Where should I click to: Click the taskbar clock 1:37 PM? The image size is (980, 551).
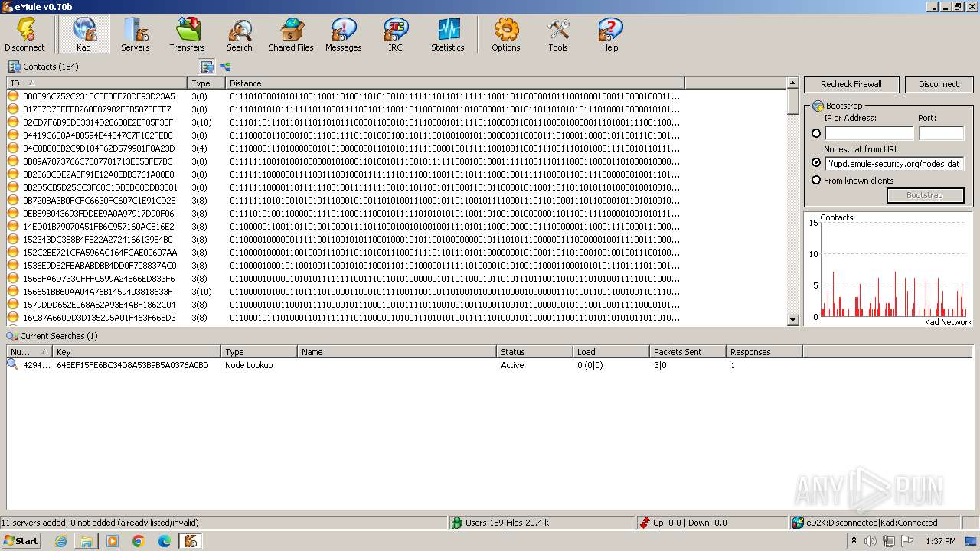coord(940,541)
